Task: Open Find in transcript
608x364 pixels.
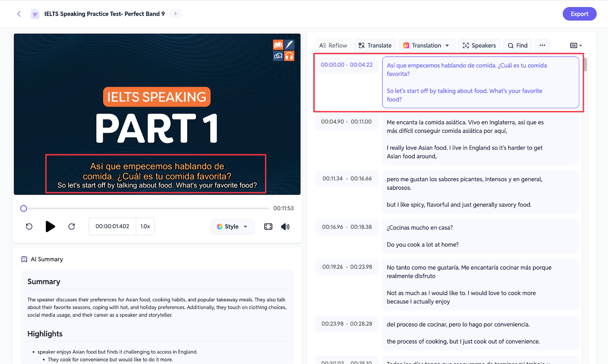Action: coord(518,46)
